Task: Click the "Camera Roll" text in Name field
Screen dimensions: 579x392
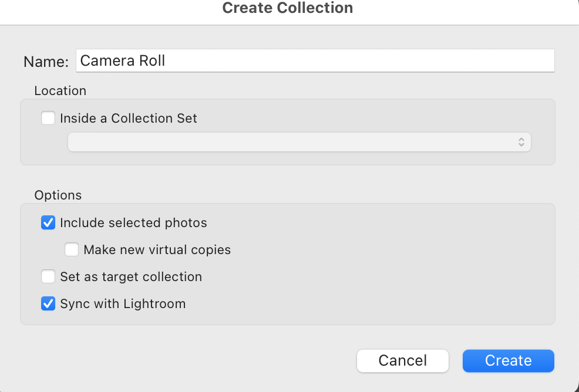Action: click(x=123, y=60)
